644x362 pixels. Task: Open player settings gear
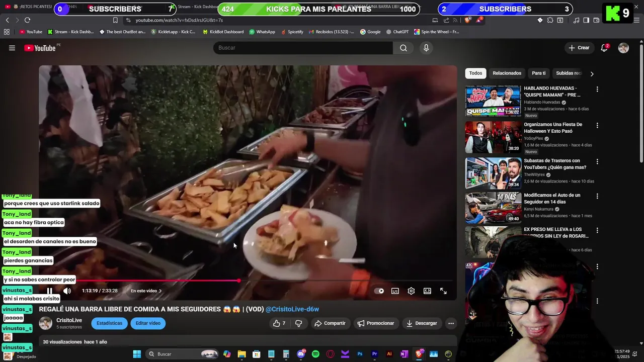click(411, 291)
